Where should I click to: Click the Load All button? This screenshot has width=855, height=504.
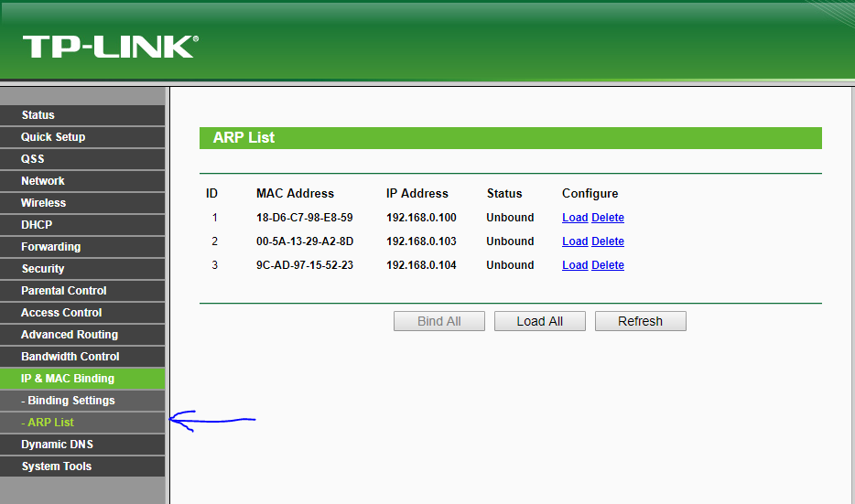[540, 321]
